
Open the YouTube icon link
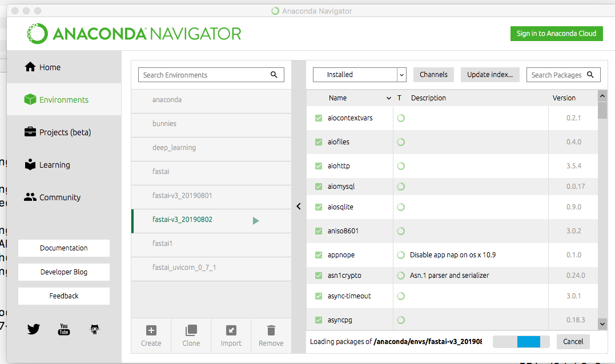click(x=64, y=329)
